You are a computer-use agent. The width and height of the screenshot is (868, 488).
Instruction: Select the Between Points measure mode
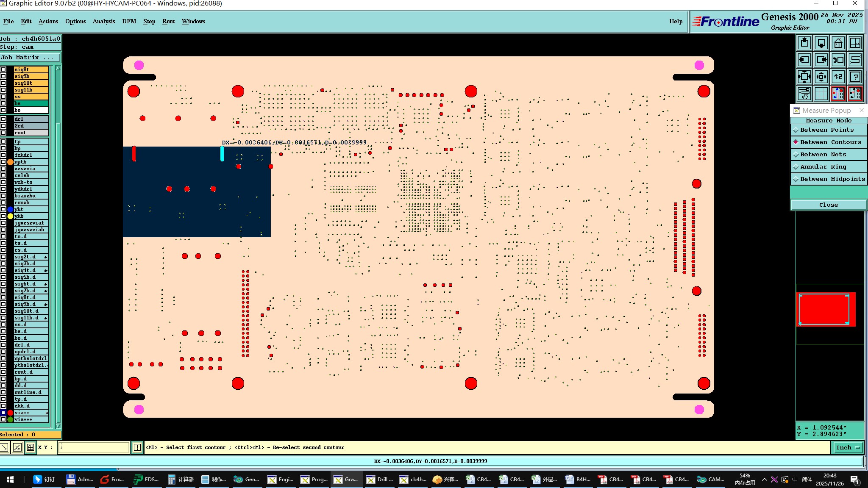828,130
